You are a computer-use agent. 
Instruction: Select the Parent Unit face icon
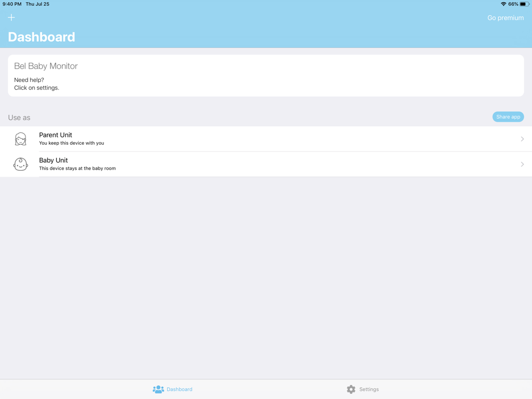pos(21,139)
